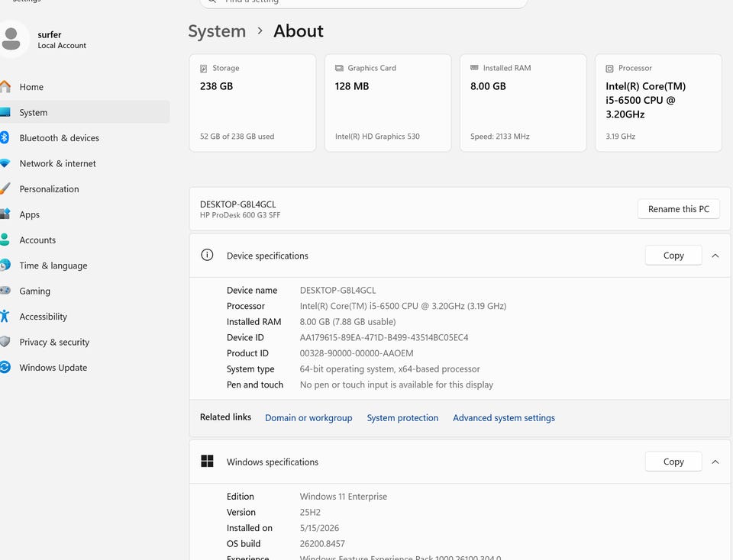
Task: Click the Graphics Card icon
Action: tap(339, 68)
